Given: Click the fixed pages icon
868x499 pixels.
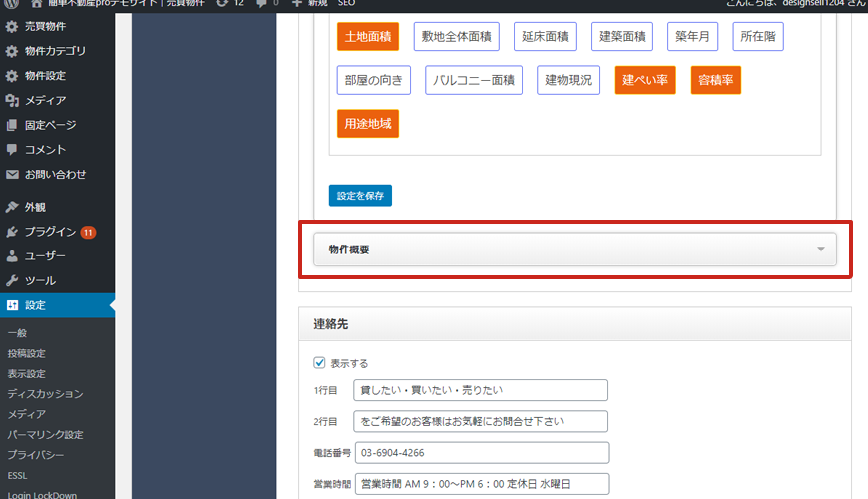Looking at the screenshot, I should coord(12,125).
